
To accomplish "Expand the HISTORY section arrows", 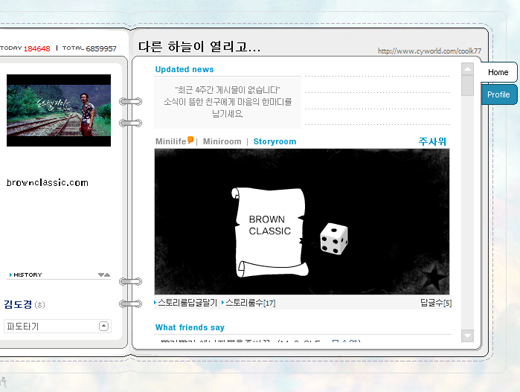I will 104,275.
